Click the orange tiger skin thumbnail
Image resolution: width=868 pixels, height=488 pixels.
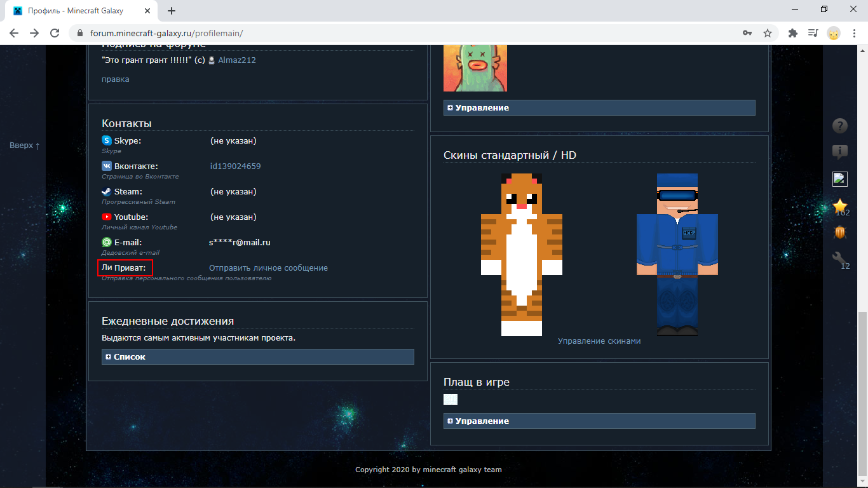(521, 254)
